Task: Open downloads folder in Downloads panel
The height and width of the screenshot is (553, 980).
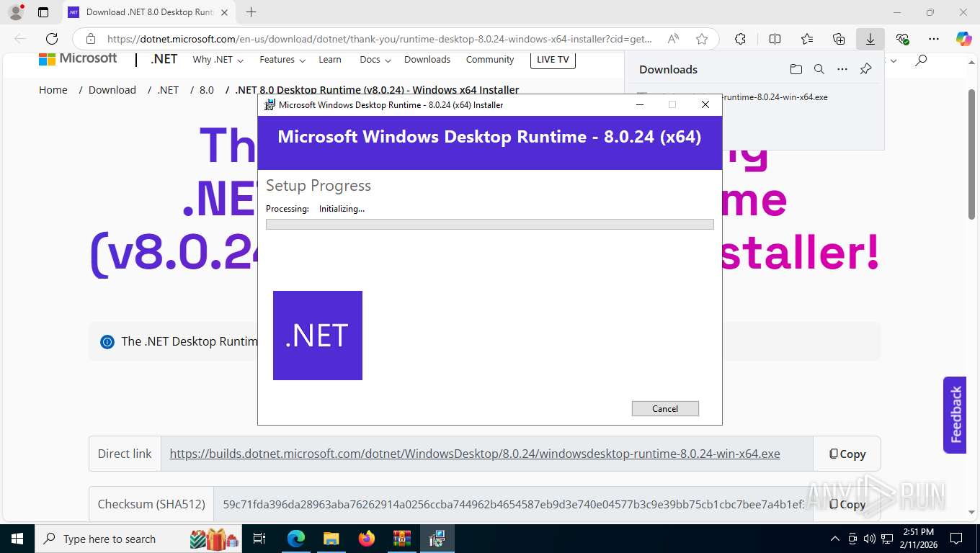Action: point(796,69)
